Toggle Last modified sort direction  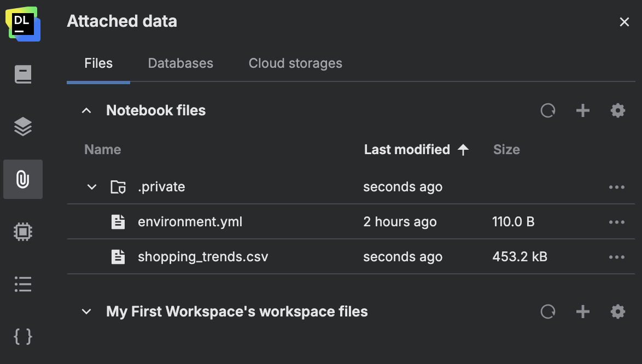pos(463,149)
